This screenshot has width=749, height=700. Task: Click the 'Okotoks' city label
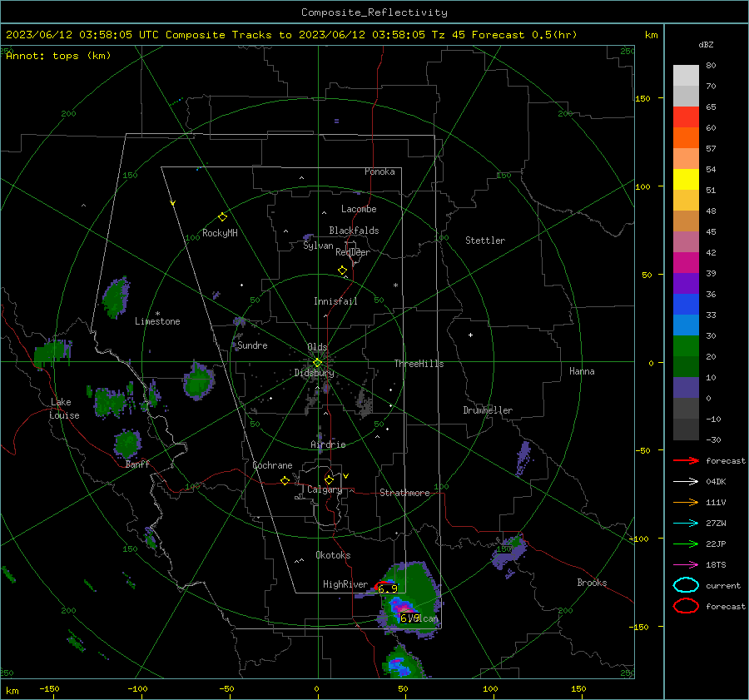pos(333,555)
